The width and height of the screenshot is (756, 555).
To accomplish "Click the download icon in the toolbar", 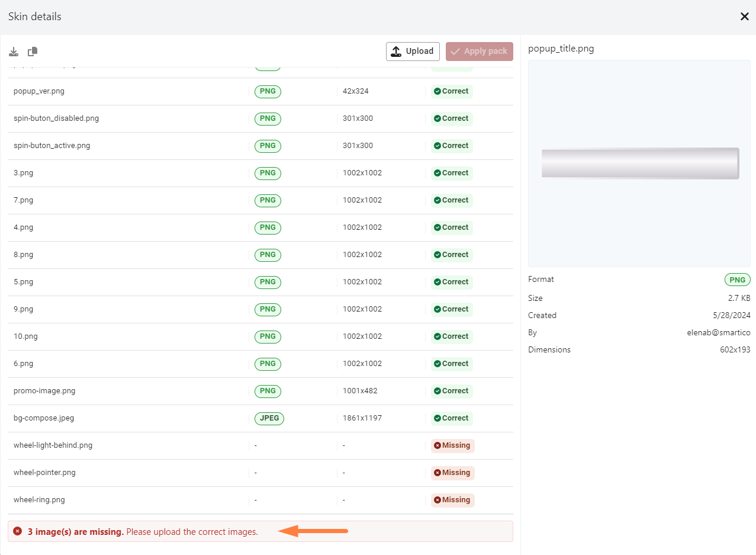I will coord(14,52).
